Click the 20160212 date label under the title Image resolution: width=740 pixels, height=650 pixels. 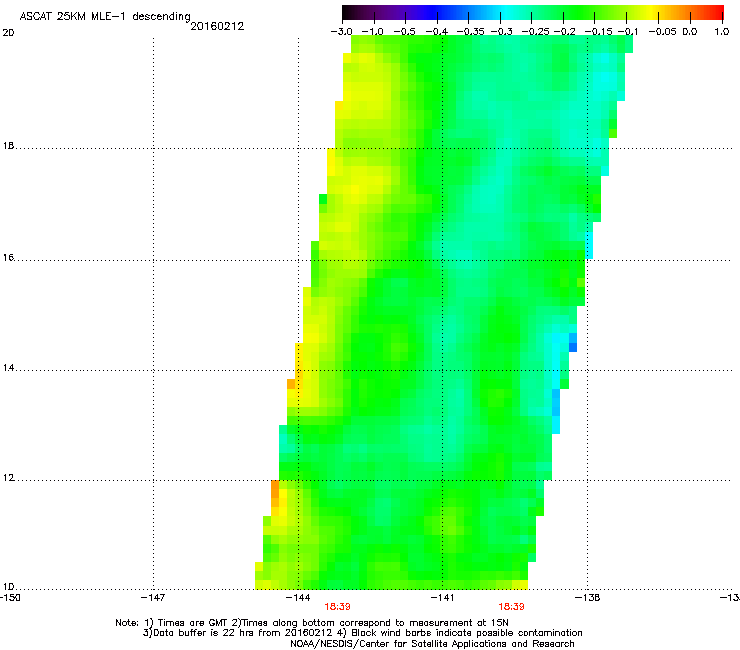pos(217,26)
